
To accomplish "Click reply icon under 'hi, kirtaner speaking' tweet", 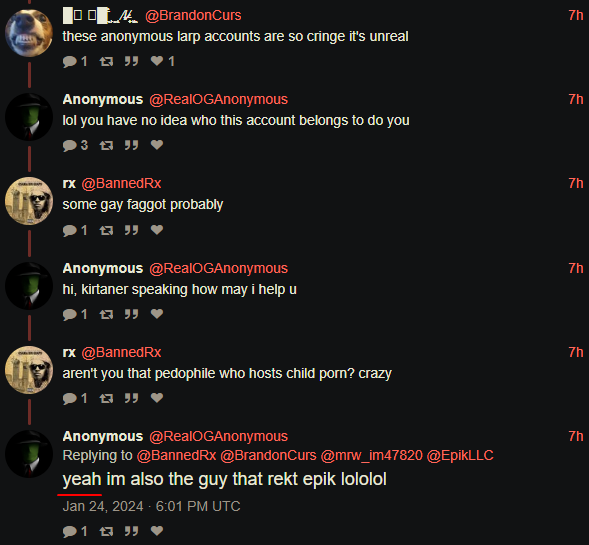I will (70, 314).
